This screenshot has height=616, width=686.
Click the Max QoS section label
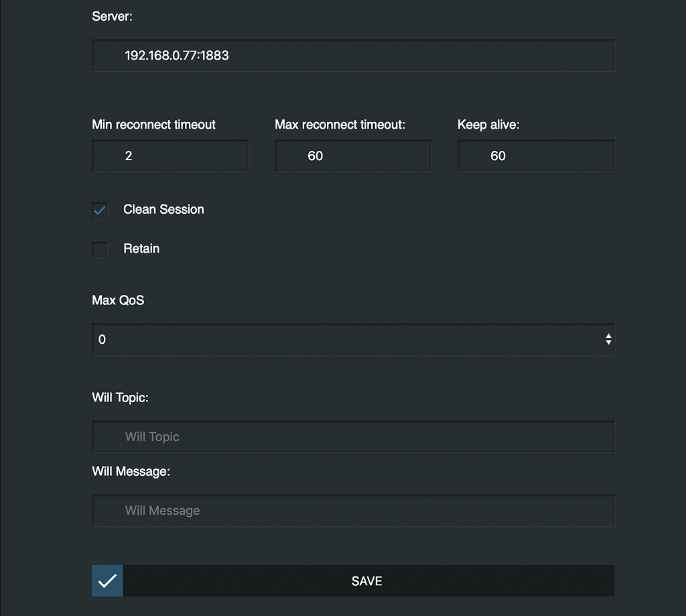pos(118,300)
